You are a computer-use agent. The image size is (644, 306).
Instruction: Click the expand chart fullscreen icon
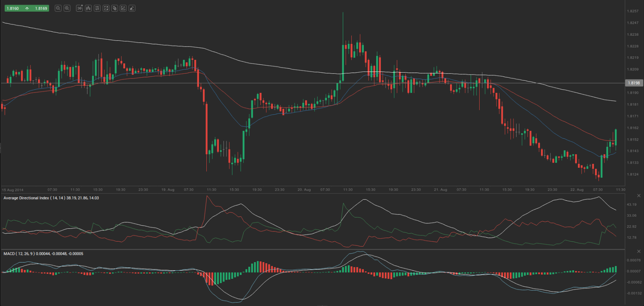(x=106, y=8)
